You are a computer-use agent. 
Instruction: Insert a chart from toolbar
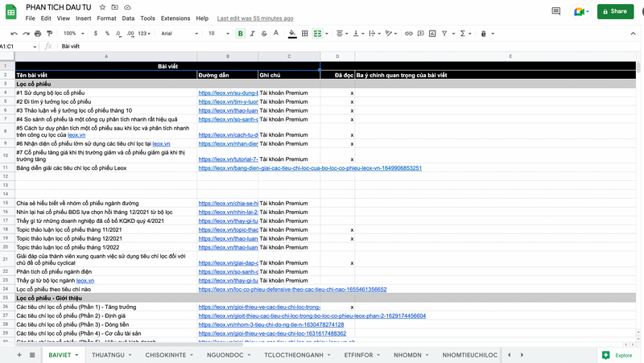pyautogui.click(x=432, y=34)
